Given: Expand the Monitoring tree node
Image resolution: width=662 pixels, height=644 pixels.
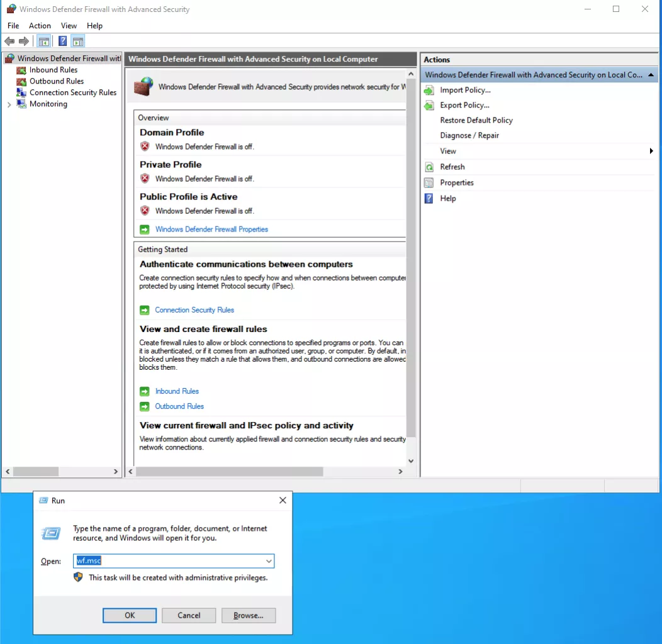Looking at the screenshot, I should [x=8, y=104].
